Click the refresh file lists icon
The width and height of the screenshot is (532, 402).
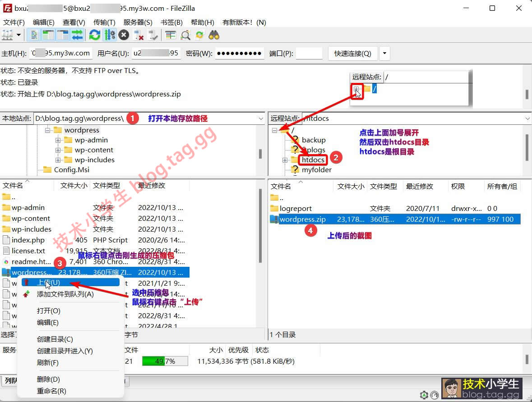tap(94, 35)
